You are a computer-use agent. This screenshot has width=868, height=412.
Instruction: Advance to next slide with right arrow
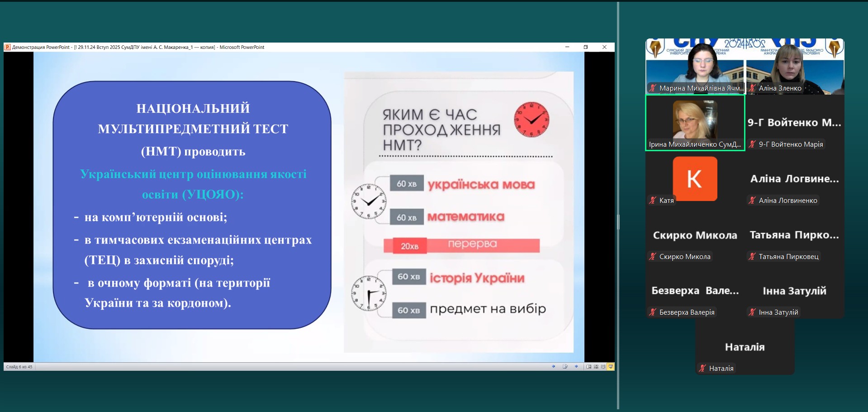coord(576,367)
